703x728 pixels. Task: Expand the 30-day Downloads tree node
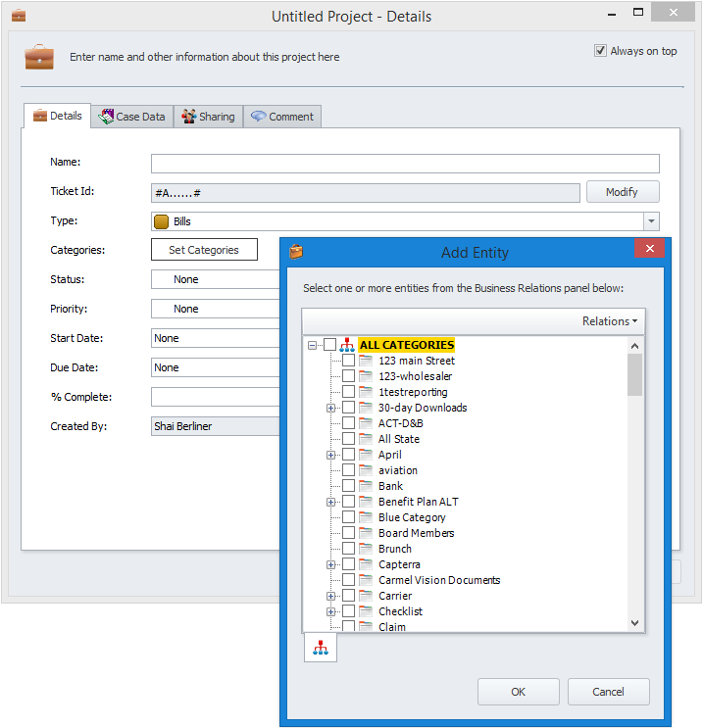(330, 408)
